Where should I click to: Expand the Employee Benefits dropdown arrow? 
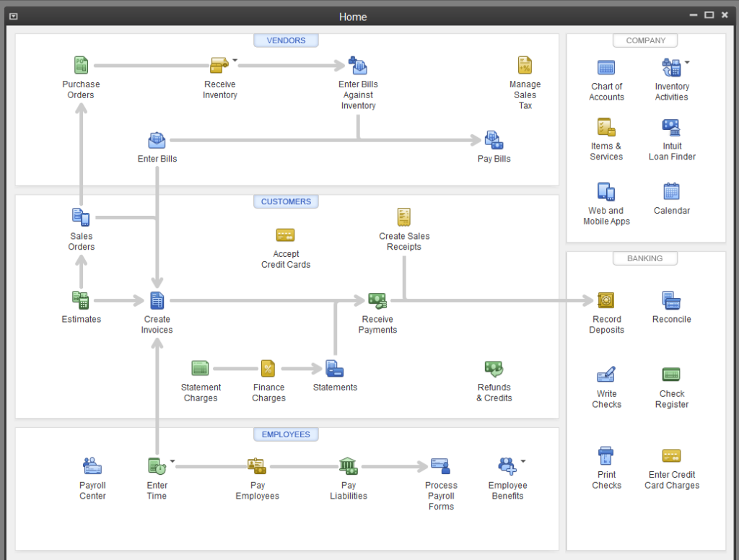[523, 461]
